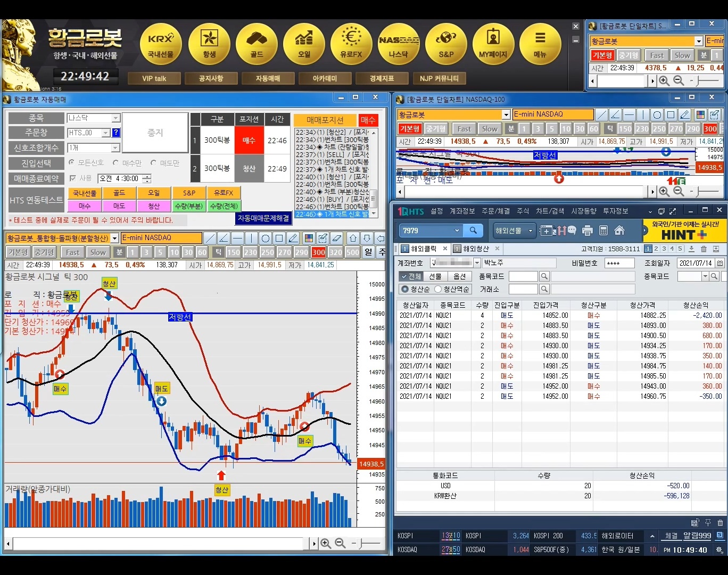Toggle the 전체 filter in 1QHTS
The height and width of the screenshot is (575, 728).
[411, 276]
